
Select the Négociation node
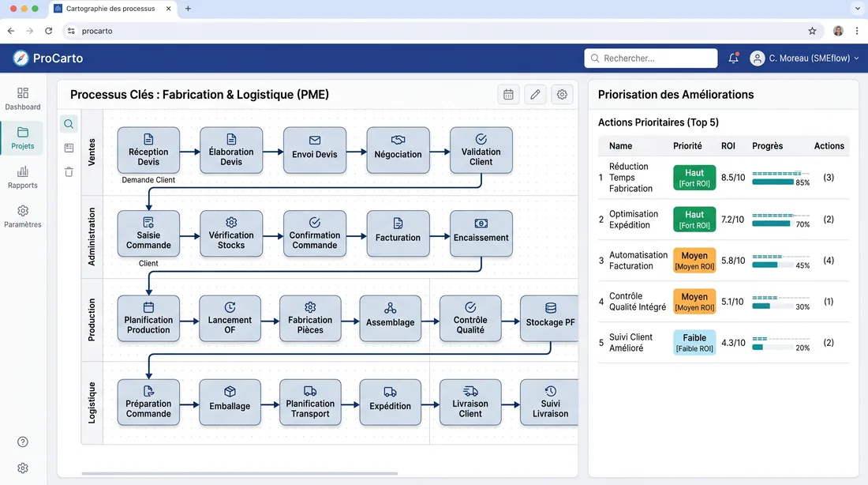(x=398, y=150)
